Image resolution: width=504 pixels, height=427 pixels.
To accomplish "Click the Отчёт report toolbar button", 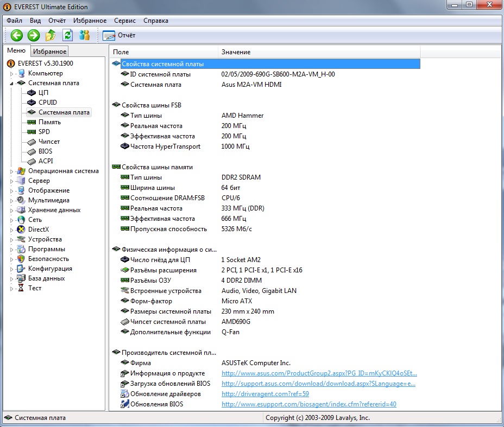I will (x=119, y=35).
